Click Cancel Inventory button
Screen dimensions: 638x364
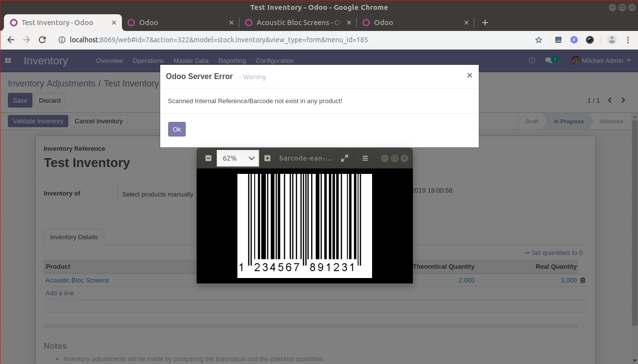coord(99,121)
